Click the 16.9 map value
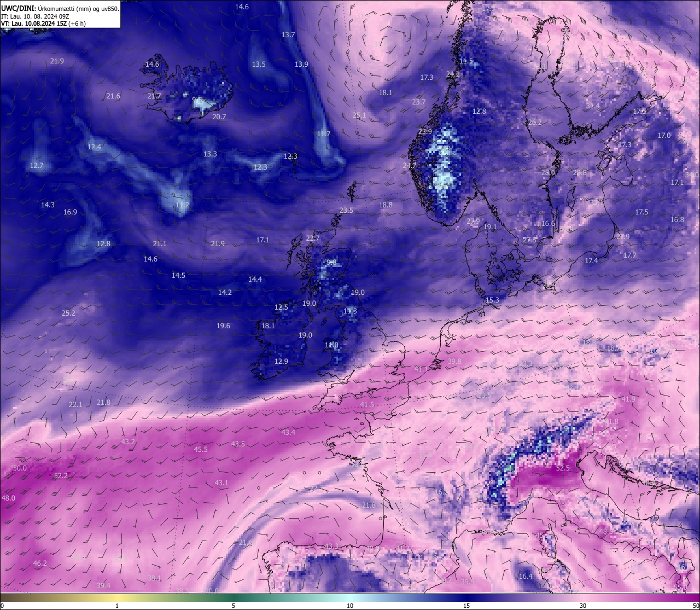 [x=70, y=212]
